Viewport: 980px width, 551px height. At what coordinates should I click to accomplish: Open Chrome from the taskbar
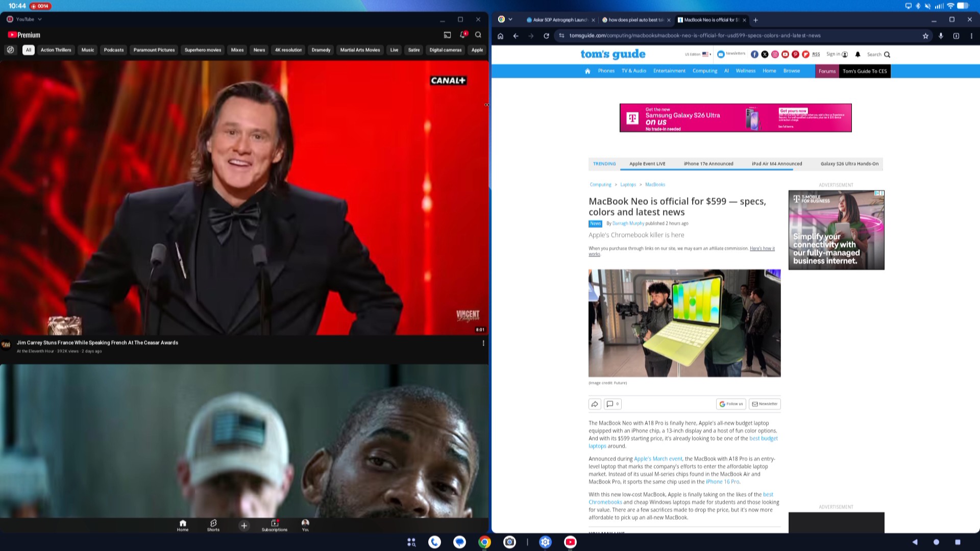(x=484, y=542)
